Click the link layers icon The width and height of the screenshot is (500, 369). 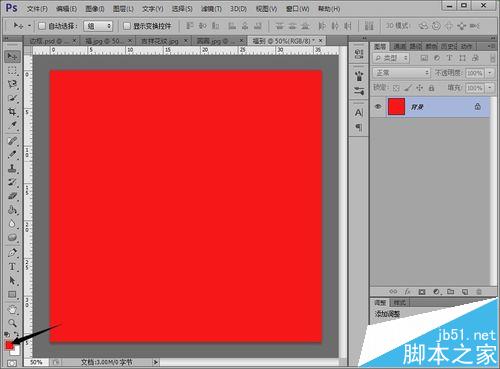click(393, 292)
